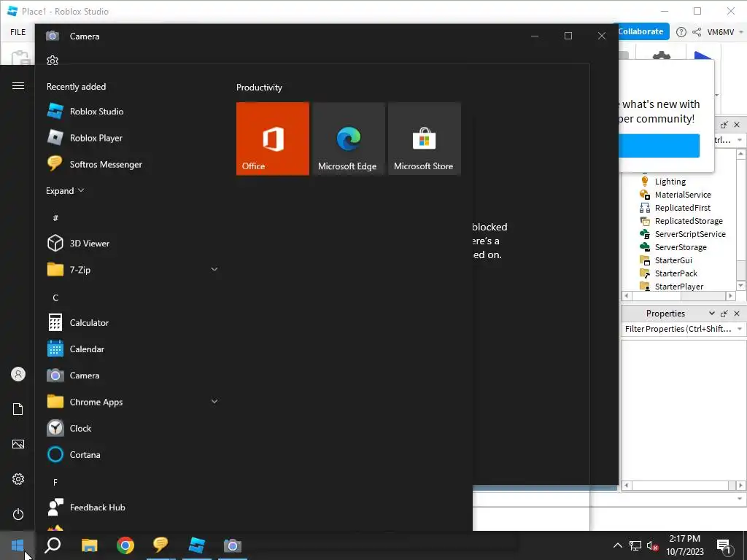Viewport: 747px width, 560px height.
Task: Open Calculator from the app list
Action: click(132, 322)
